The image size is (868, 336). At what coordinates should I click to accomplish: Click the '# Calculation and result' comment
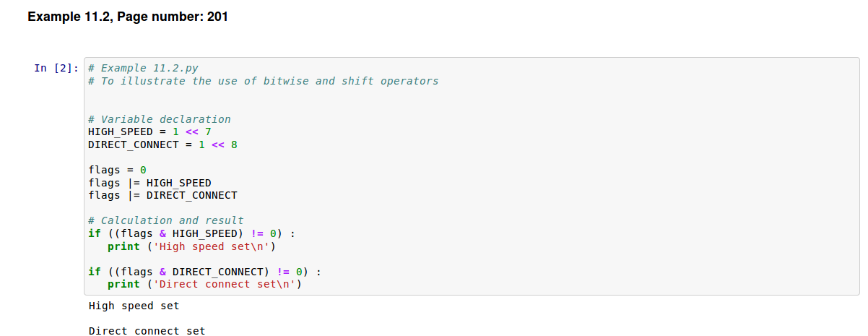(x=166, y=220)
